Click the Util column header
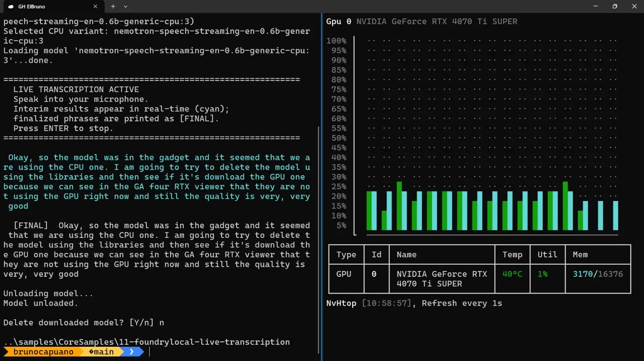This screenshot has width=644, height=361. (x=548, y=255)
